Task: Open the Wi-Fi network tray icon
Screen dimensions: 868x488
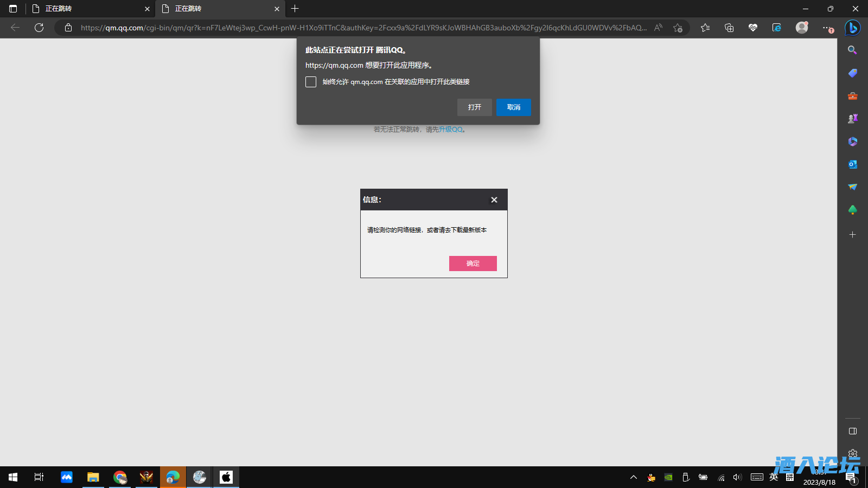Action: tap(721, 477)
